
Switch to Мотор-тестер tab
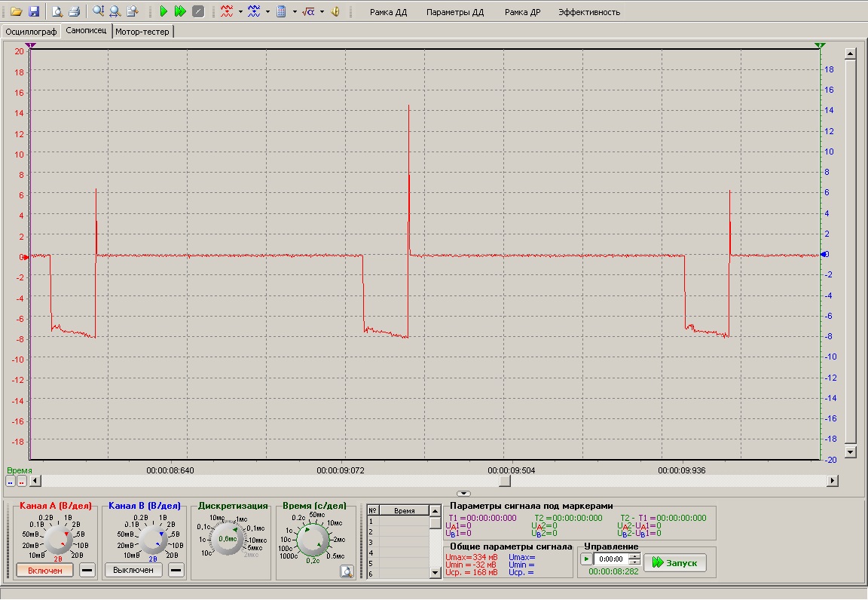pos(142,32)
